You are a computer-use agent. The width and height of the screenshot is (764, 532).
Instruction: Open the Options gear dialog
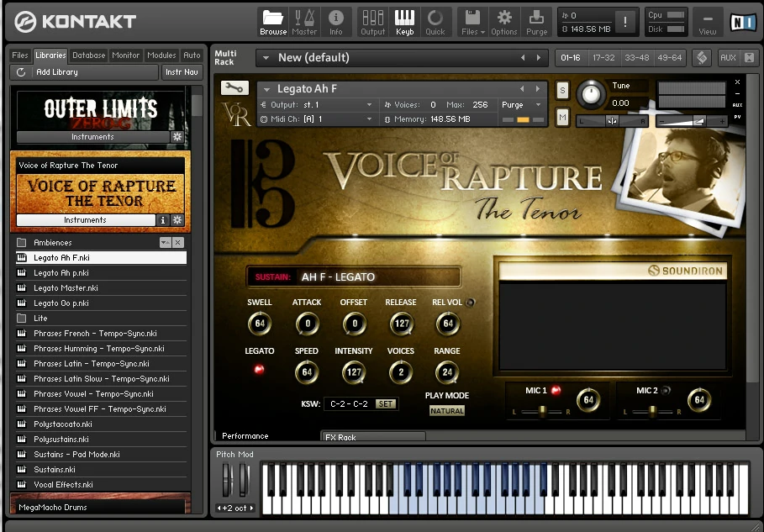click(503, 23)
